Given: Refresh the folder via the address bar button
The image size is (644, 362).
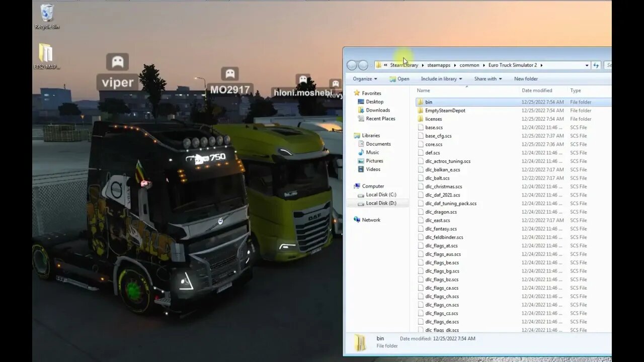Looking at the screenshot, I should point(596,65).
